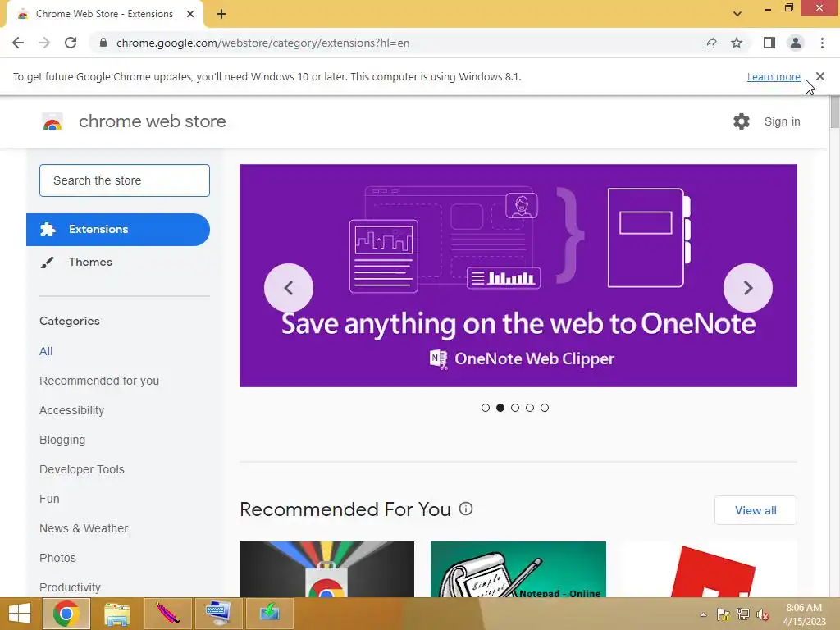Choose the Developer Tools category
The height and width of the screenshot is (630, 840).
point(82,469)
